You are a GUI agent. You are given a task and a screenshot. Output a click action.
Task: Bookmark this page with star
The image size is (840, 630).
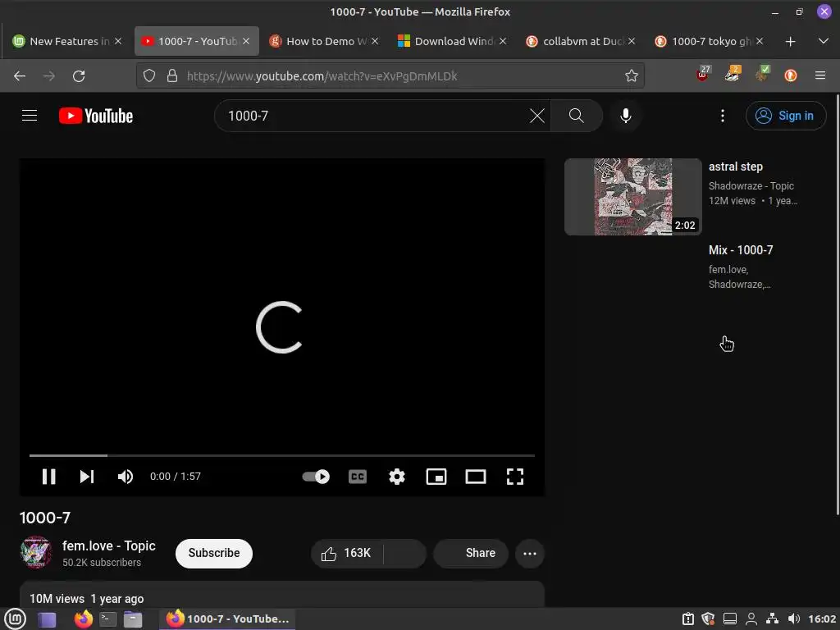(x=631, y=76)
